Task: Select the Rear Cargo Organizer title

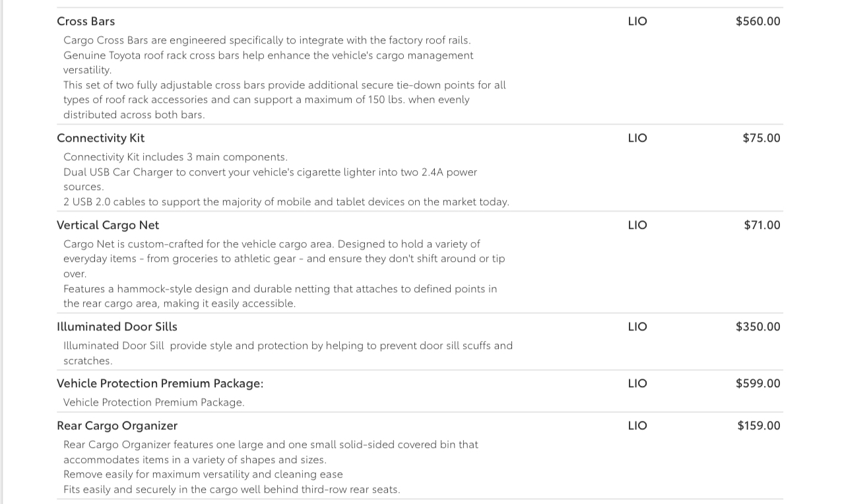Action: [x=117, y=425]
